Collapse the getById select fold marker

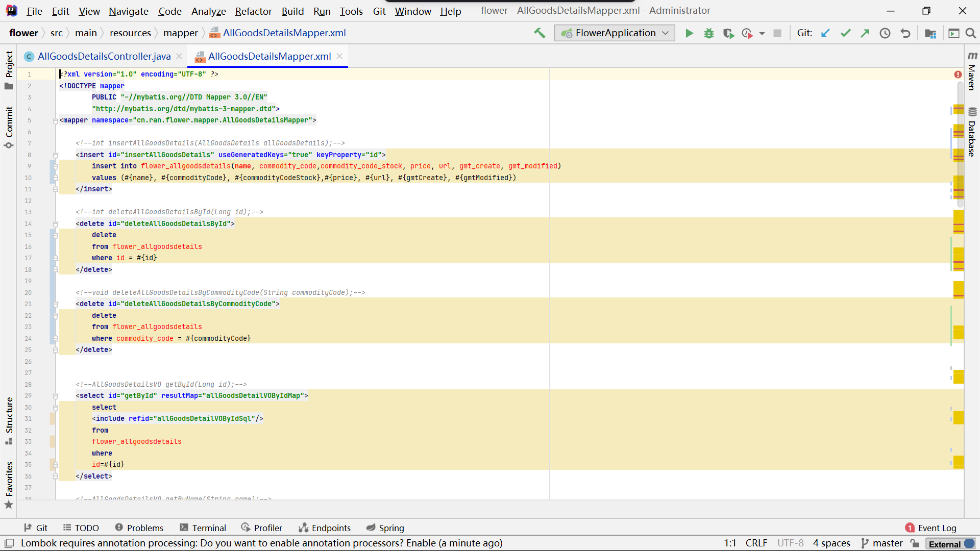[56, 396]
